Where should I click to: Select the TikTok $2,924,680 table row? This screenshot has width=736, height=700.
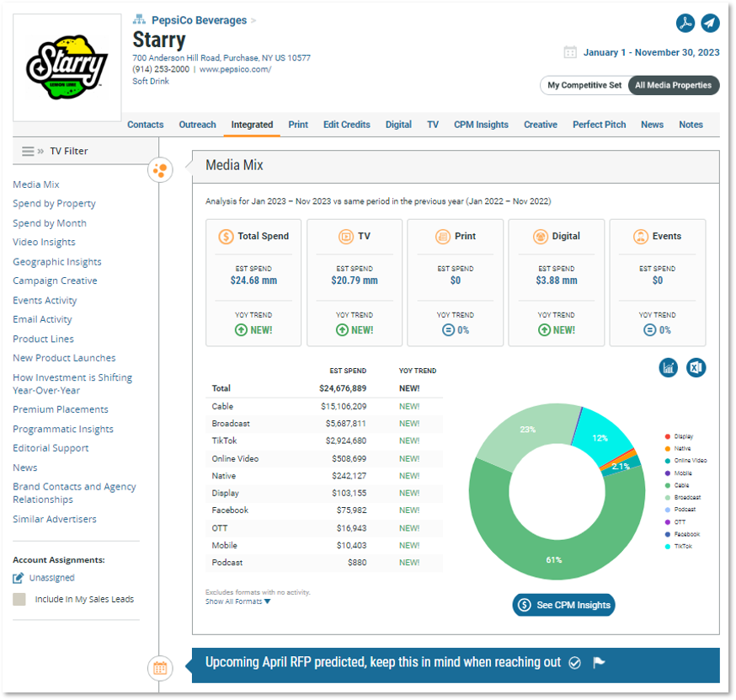click(324, 441)
